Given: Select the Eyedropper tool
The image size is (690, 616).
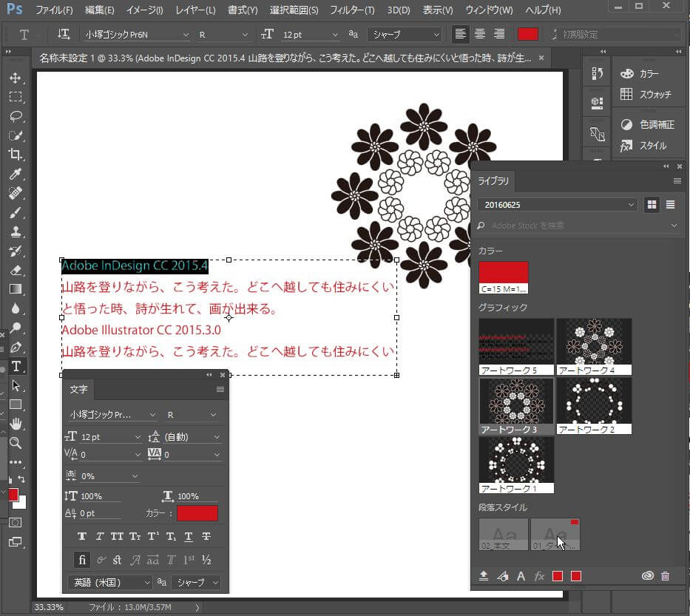Looking at the screenshot, I should tap(16, 174).
